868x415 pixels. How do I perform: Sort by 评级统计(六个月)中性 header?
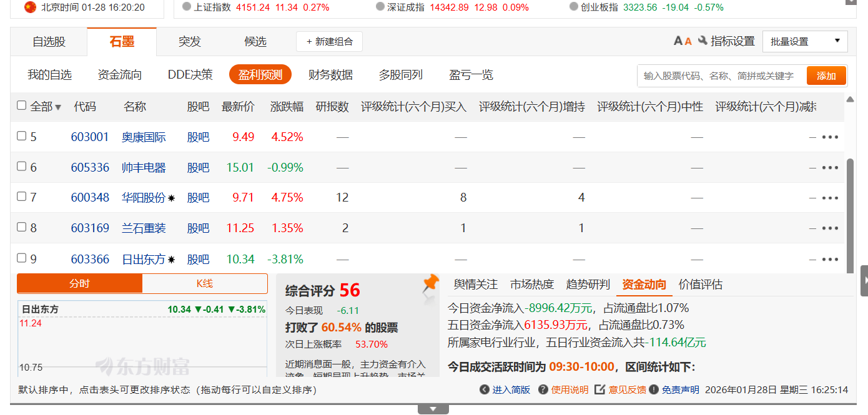click(650, 107)
